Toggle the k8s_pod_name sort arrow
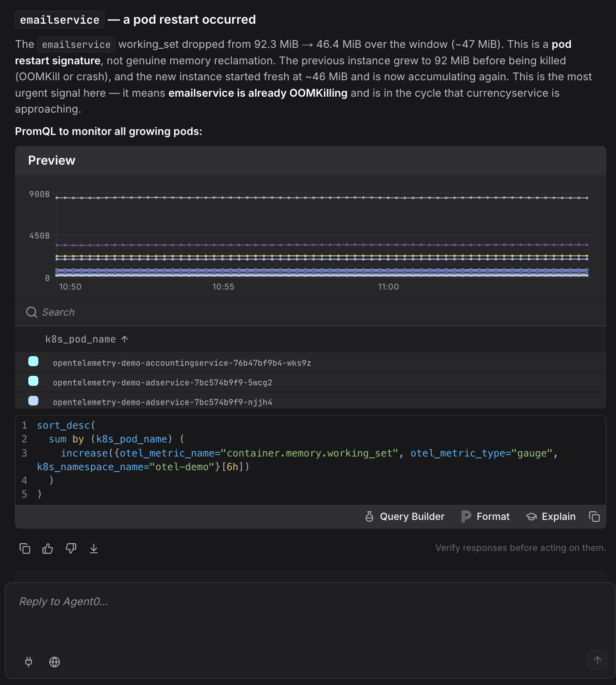Image resolution: width=616 pixels, height=685 pixels. tap(125, 339)
